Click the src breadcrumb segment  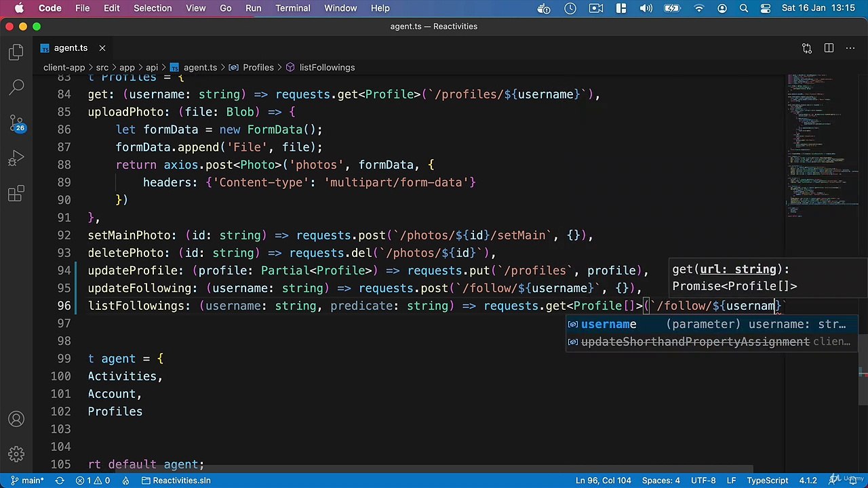click(x=102, y=67)
